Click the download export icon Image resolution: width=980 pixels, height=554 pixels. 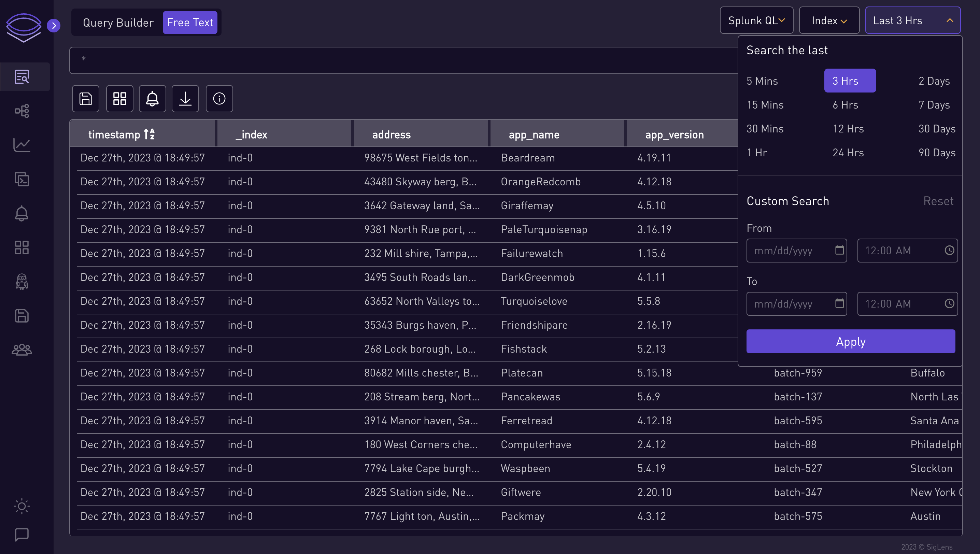point(185,98)
